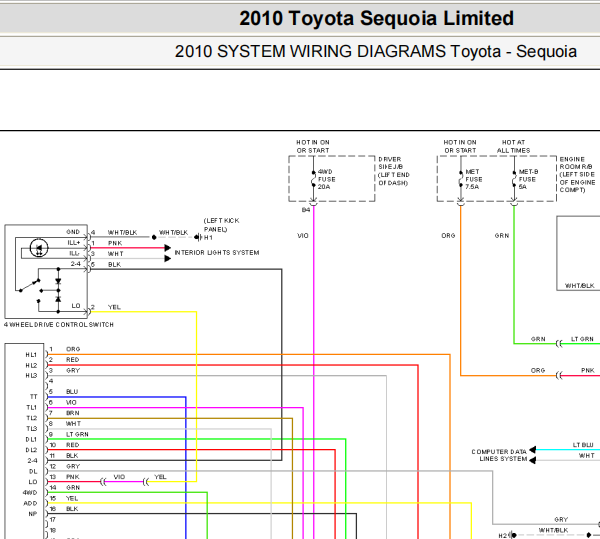This screenshot has height=539, width=600.
Task: Click the MET-B 5A fuse symbol
Action: pyautogui.click(x=514, y=179)
